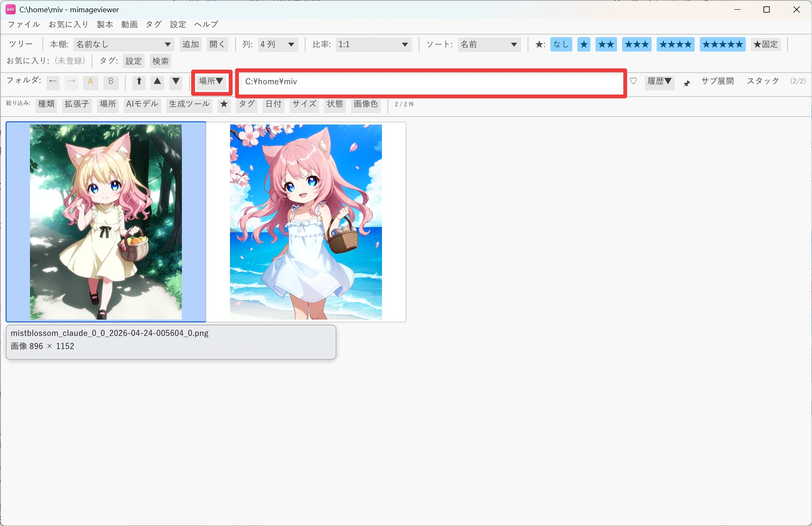Screen dimensions: 812x526
Task: Select the beach cat-girl thumbnail
Action: [x=306, y=222]
